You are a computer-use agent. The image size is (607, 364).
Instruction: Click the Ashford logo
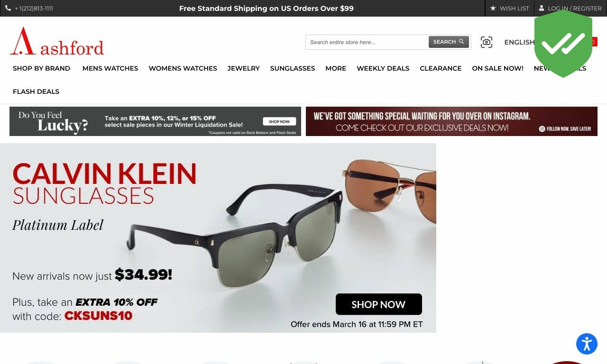[x=57, y=41]
